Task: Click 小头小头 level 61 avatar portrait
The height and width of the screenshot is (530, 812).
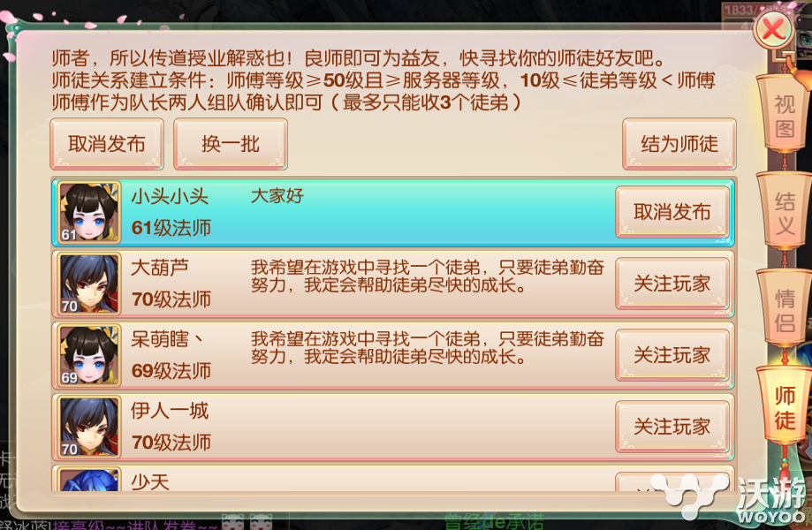Action: pos(89,212)
